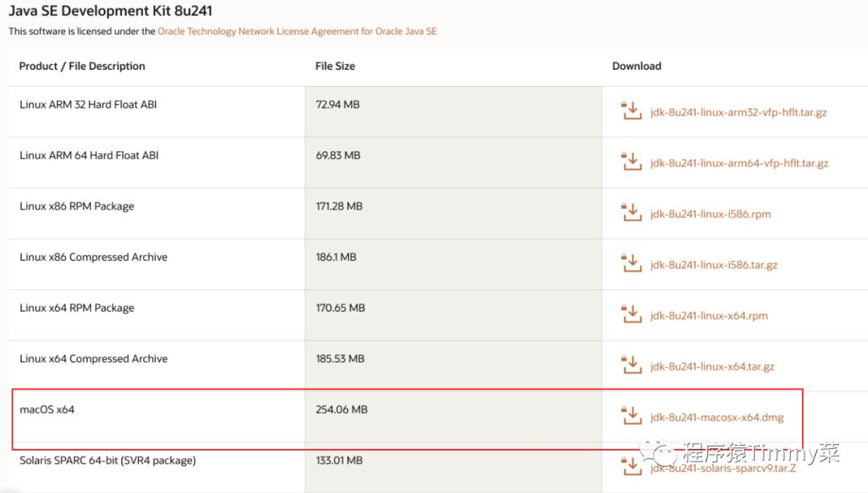Click download icon beside linux-x64.tar.gz

pyautogui.click(x=631, y=365)
